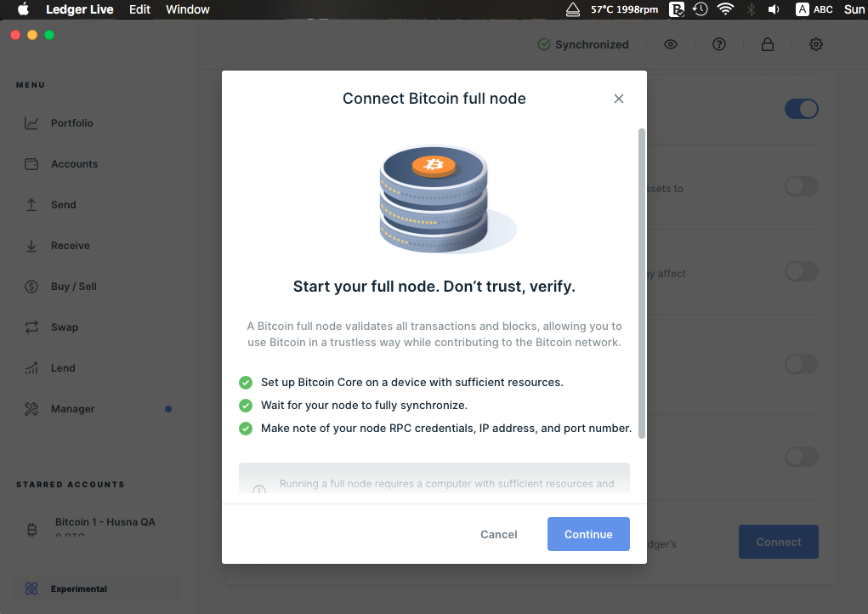
Task: Click the volume speaker icon in menu bar
Action: pyautogui.click(x=774, y=9)
